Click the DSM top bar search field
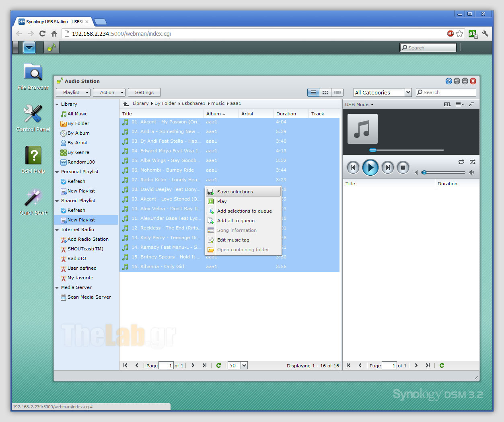This screenshot has width=504, height=422. (428, 47)
